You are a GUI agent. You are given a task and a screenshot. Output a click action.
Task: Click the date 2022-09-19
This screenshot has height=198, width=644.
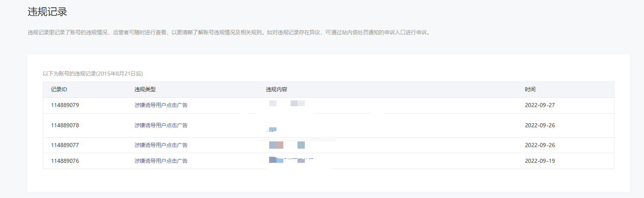(x=540, y=161)
